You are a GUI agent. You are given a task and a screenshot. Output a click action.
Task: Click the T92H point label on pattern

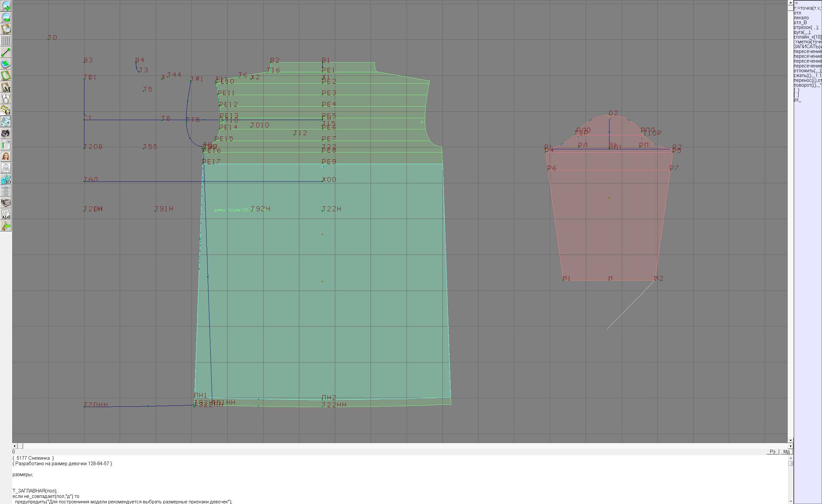pos(260,209)
